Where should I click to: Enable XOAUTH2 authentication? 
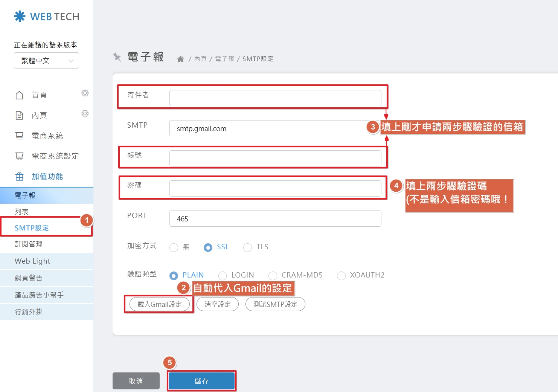[x=341, y=275]
